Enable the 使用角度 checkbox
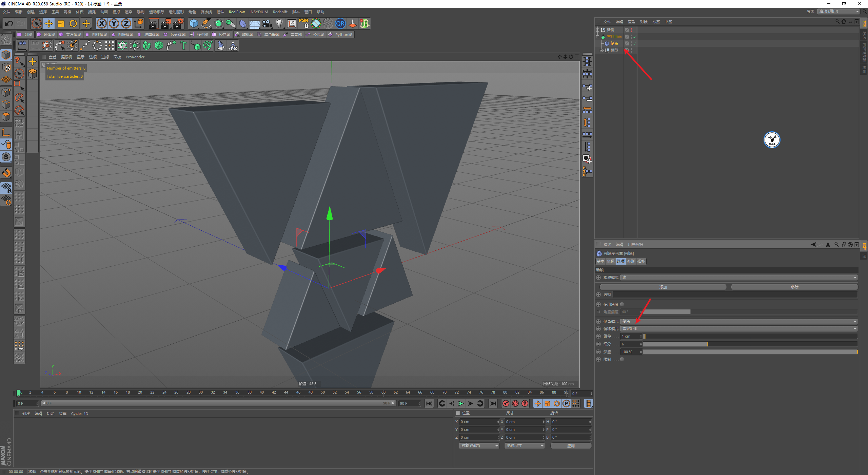Image resolution: width=868 pixels, height=475 pixels. tap(622, 304)
